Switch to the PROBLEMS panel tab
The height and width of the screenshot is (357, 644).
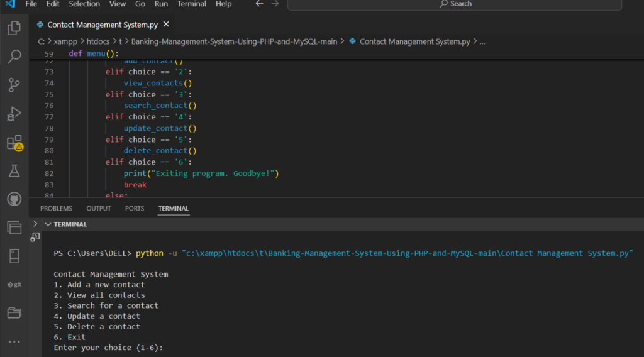tap(56, 209)
